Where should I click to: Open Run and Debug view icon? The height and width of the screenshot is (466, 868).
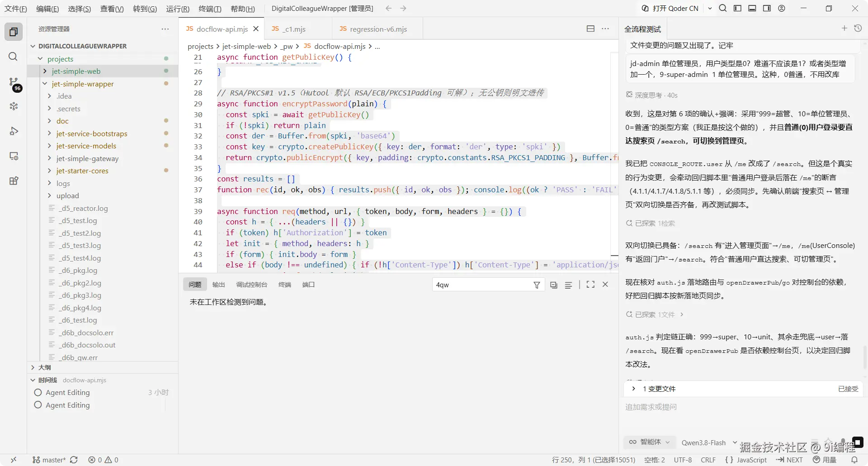tap(14, 131)
